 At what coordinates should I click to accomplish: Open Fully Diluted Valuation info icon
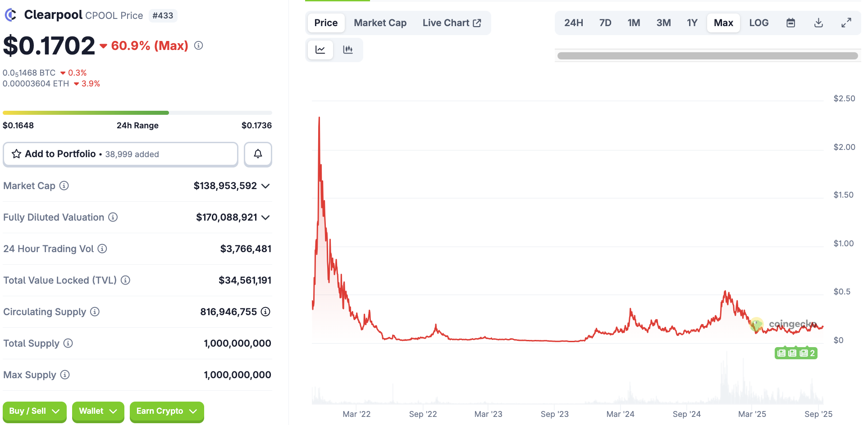pos(113,217)
